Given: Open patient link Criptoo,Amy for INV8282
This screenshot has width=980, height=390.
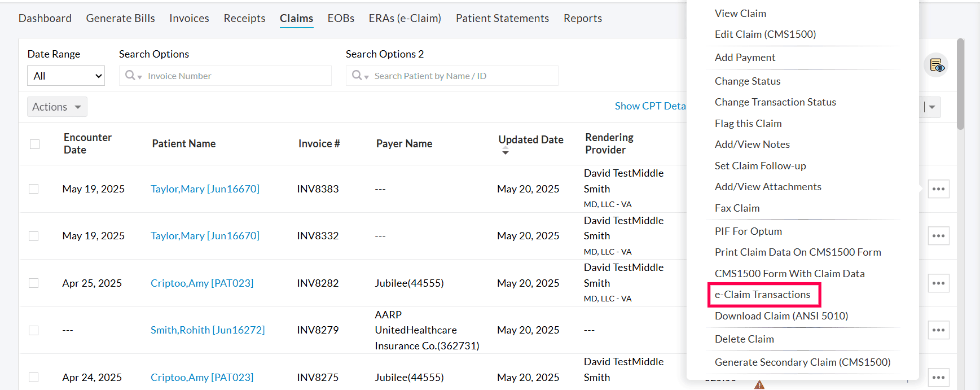Looking at the screenshot, I should coord(201,283).
